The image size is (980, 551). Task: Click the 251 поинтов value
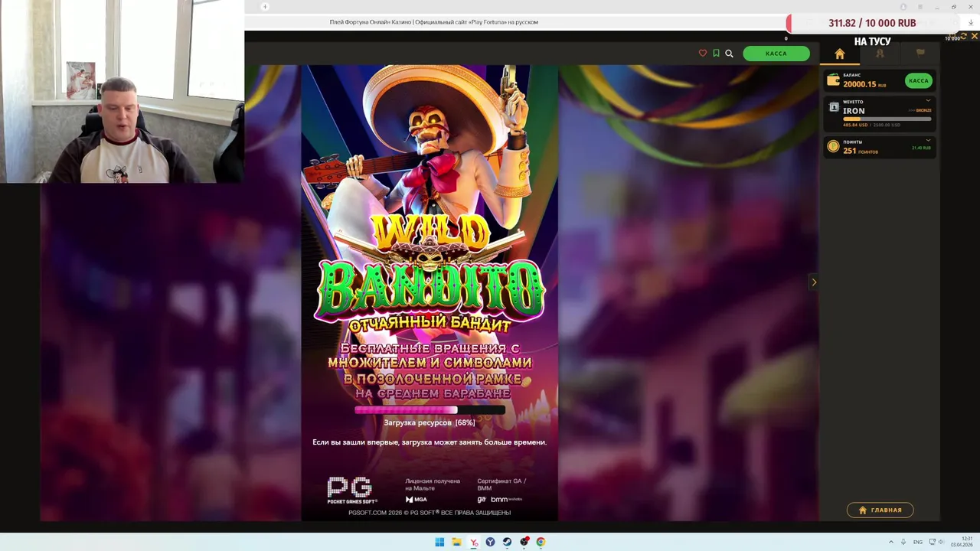[x=861, y=151]
